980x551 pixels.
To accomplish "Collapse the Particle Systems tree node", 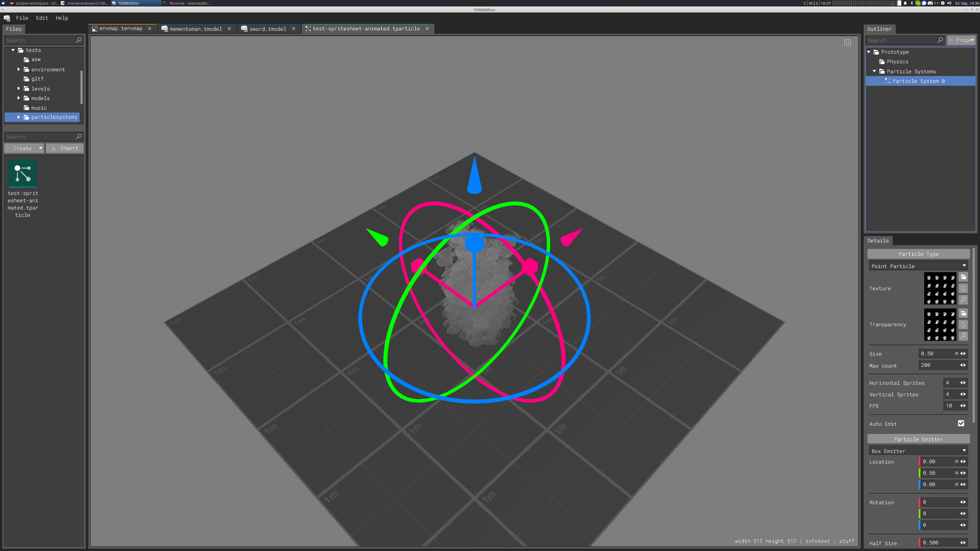I will (874, 71).
